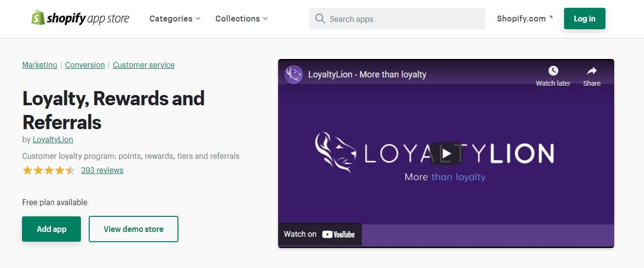The image size is (644, 268).
Task: Visit the LoyaltyLion developer link
Action: 53,139
